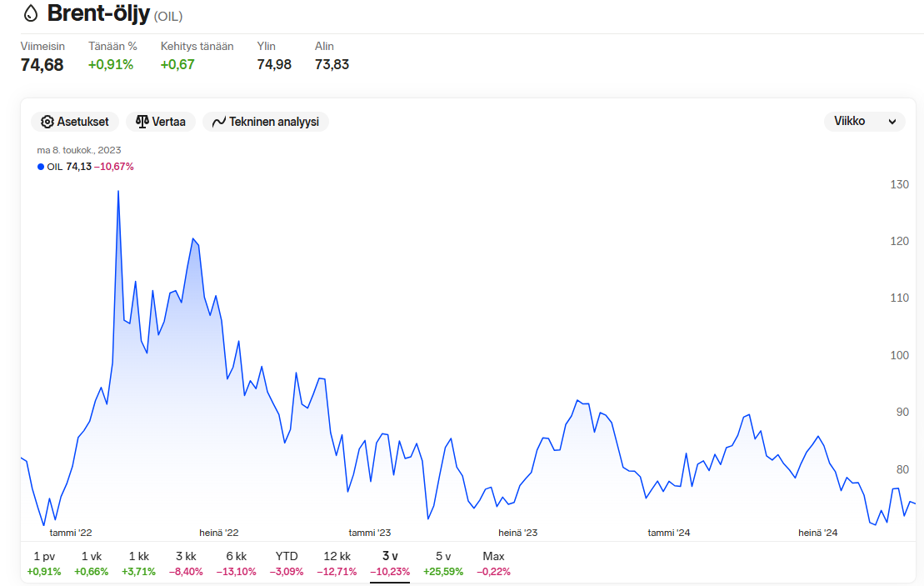Screen dimensions: 924x586
Task: Choose the YTD time period
Action: tap(287, 563)
